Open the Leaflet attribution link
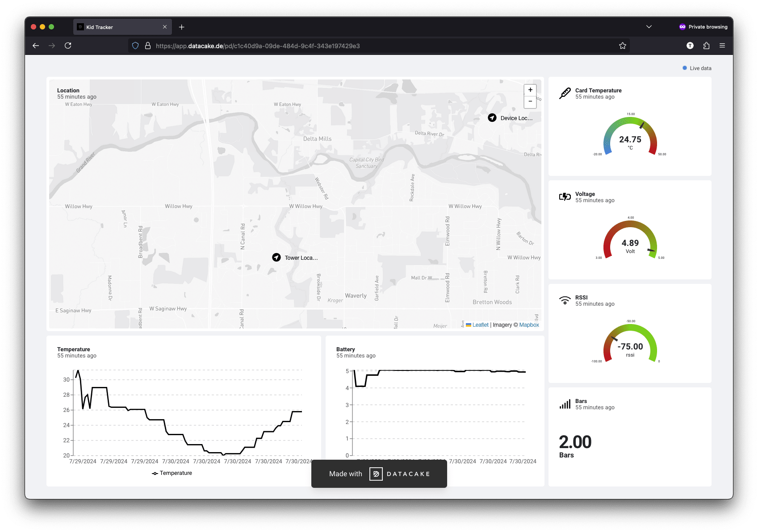 480,325
